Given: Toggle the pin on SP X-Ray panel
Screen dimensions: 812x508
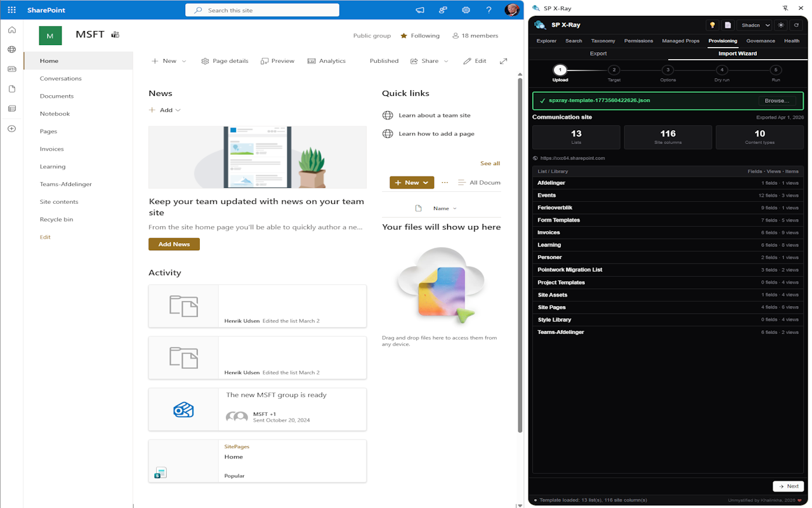Looking at the screenshot, I should (x=785, y=8).
